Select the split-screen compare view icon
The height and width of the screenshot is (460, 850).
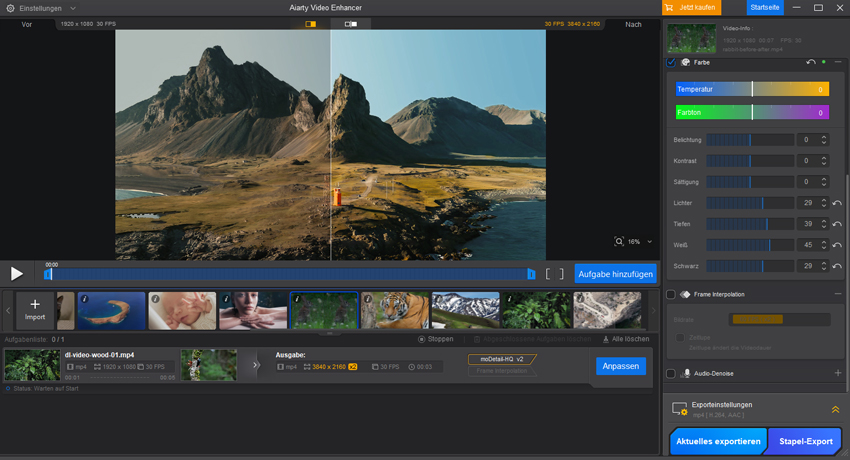coord(311,24)
